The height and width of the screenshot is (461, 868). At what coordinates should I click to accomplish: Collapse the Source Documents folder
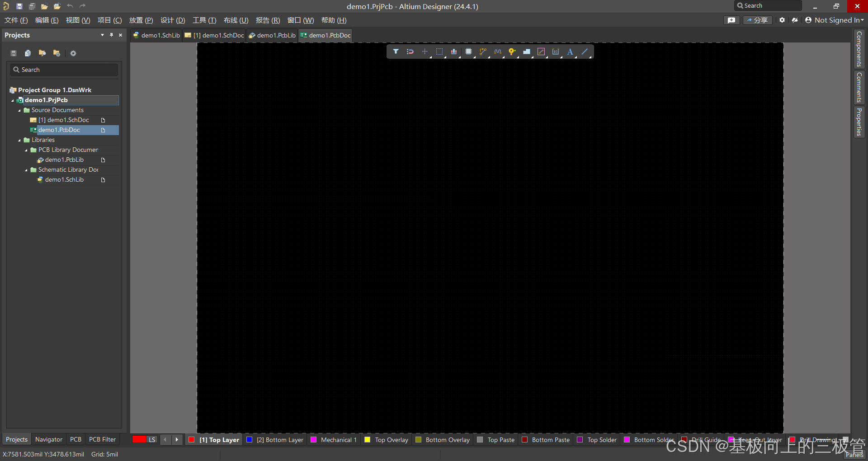(19, 110)
